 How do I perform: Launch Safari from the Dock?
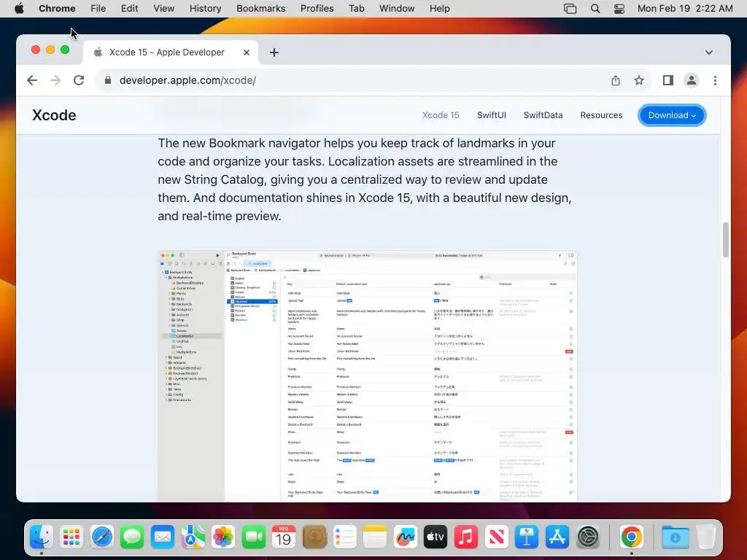pos(102,537)
